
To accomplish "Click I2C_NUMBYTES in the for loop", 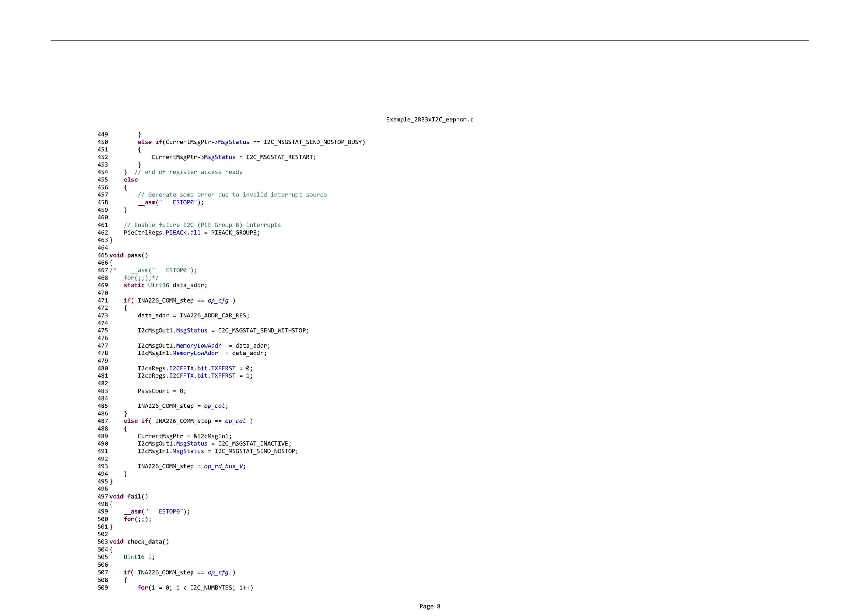I will click(211, 588).
